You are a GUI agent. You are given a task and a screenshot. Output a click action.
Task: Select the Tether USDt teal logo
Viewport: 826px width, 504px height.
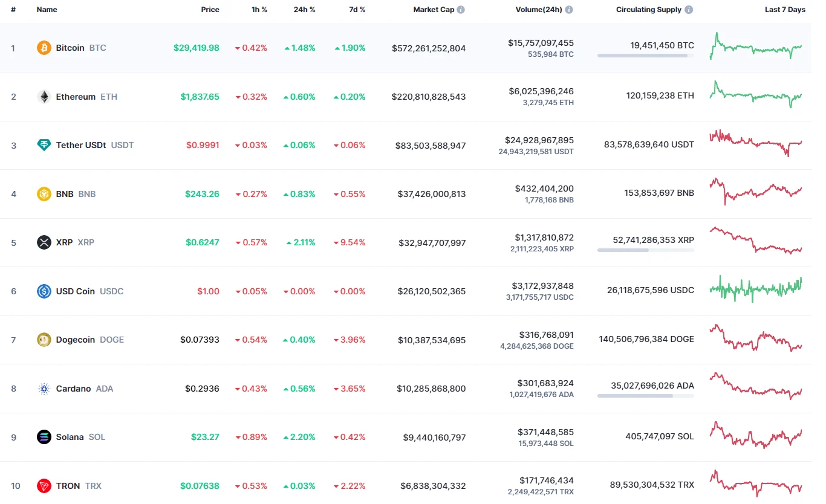click(x=44, y=145)
